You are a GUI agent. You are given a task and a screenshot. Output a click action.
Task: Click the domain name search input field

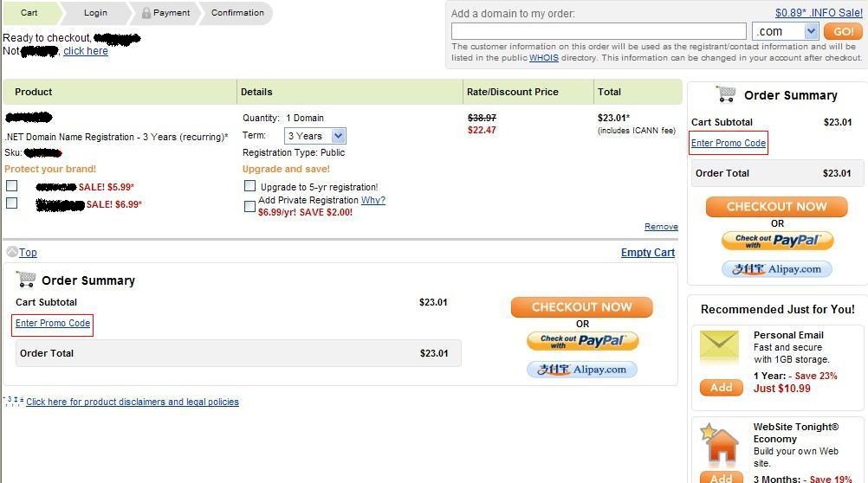(599, 31)
